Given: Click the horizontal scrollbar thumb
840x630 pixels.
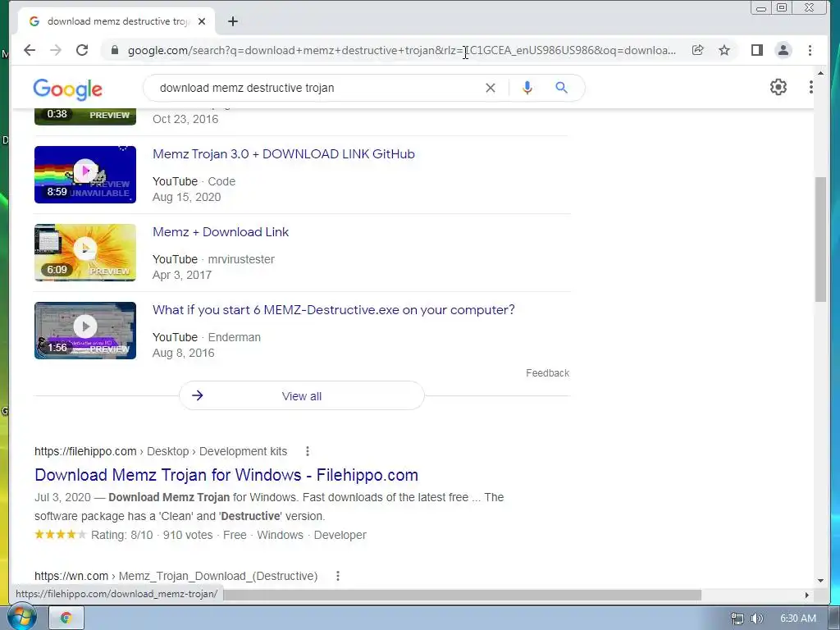Looking at the screenshot, I should coord(462,595).
